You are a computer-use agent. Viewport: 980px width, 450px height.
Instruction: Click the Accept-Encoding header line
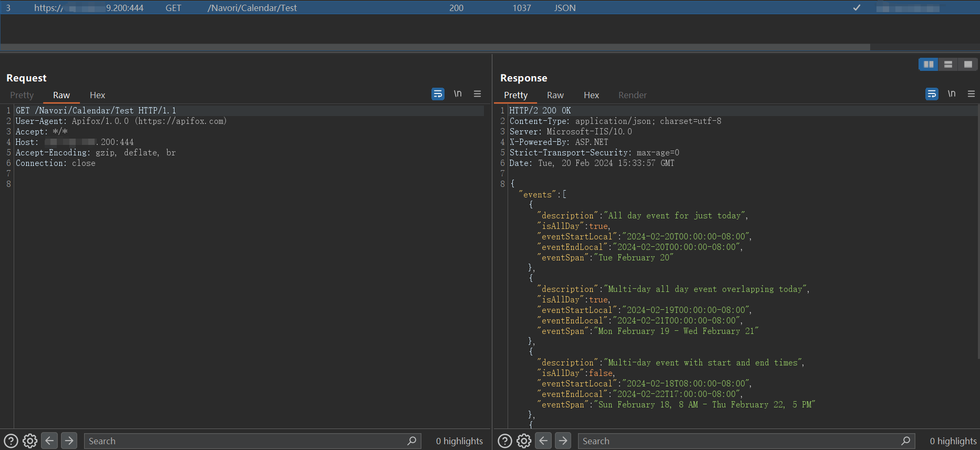pos(96,152)
